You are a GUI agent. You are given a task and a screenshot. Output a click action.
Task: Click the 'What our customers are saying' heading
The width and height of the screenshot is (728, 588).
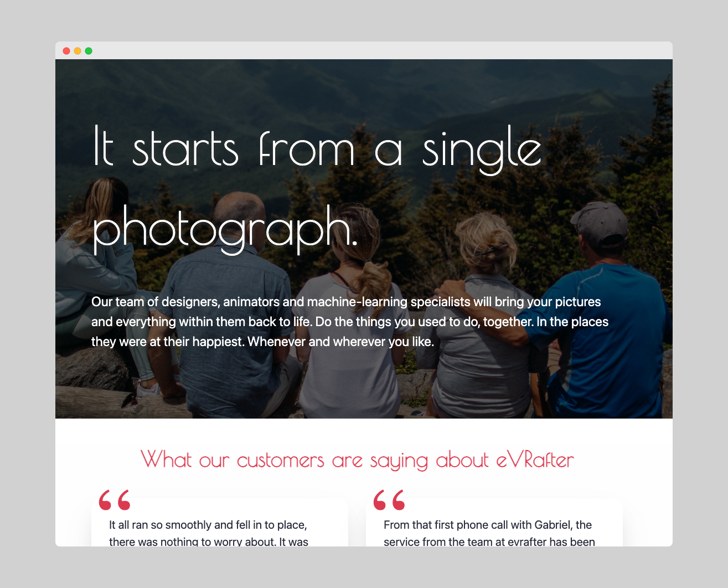[x=357, y=460]
